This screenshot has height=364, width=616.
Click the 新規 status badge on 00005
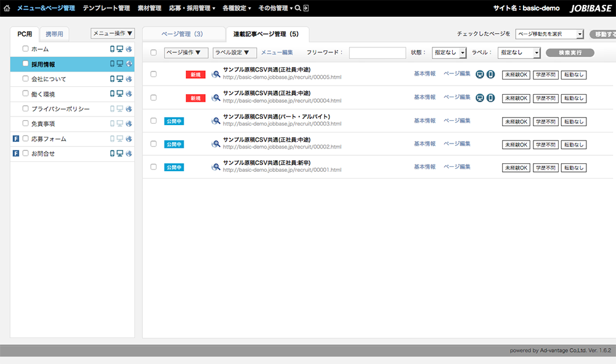[196, 75]
